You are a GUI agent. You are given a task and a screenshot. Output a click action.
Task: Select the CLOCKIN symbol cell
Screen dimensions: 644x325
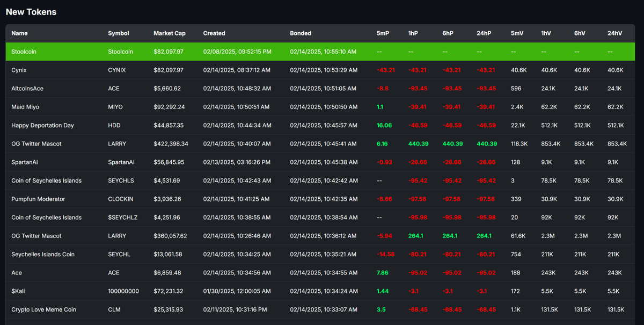click(121, 199)
